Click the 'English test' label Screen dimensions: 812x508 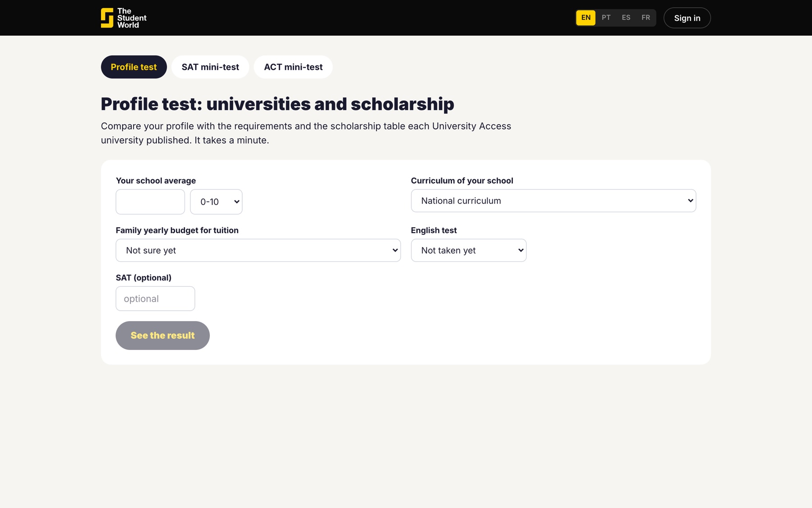pyautogui.click(x=434, y=230)
